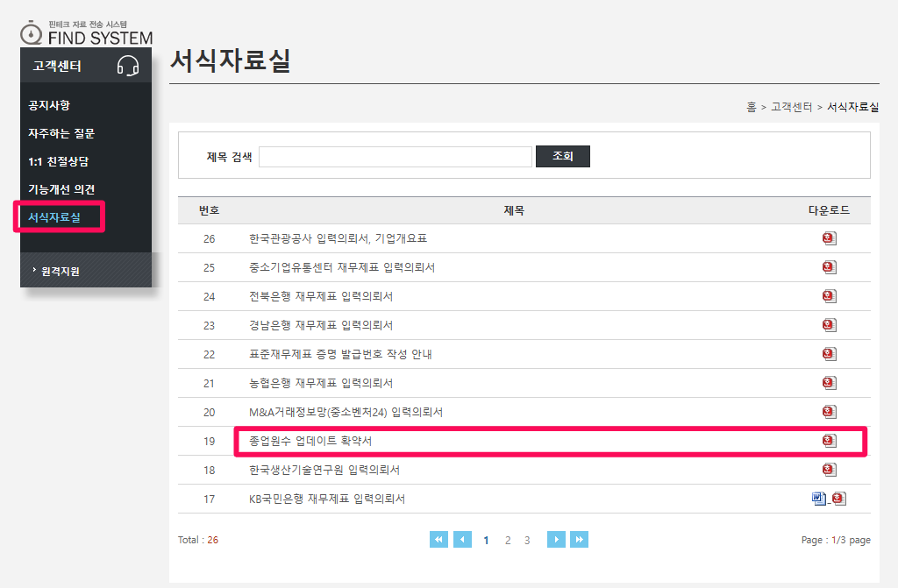The width and height of the screenshot is (898, 588).
Task: Open 1:1 친절상담 menu item
Action: point(59,161)
